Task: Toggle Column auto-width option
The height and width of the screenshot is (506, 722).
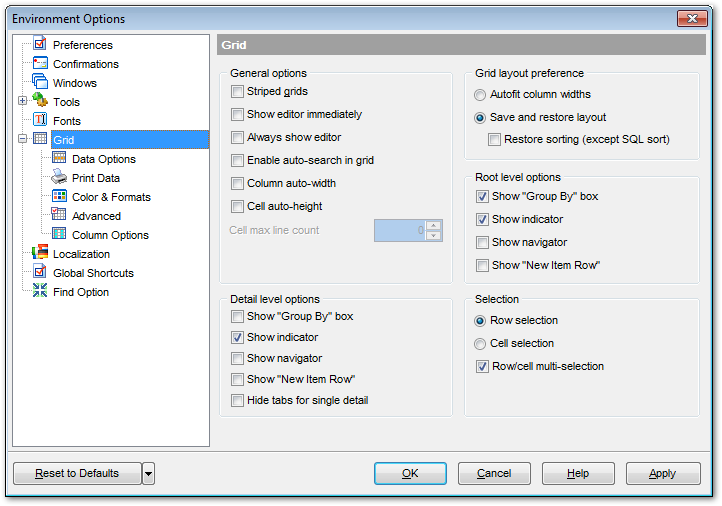Action: pyautogui.click(x=237, y=184)
